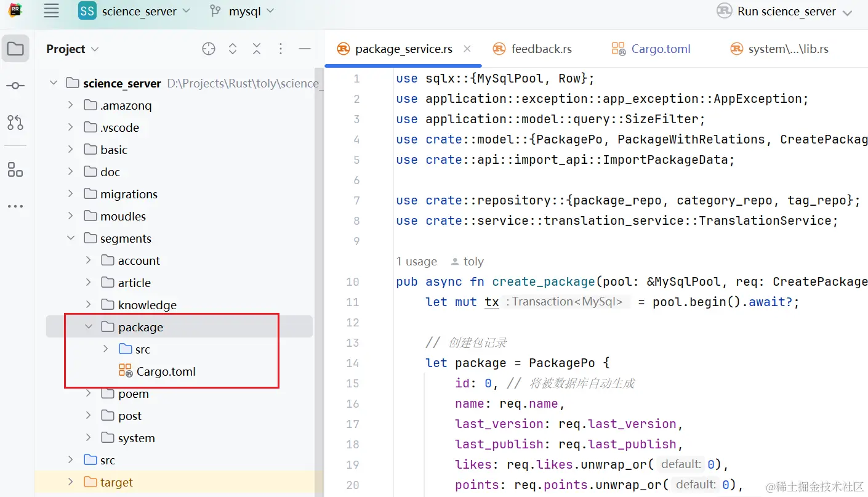
Task: Click 'req.last_publish' on line 18
Action: (617, 444)
